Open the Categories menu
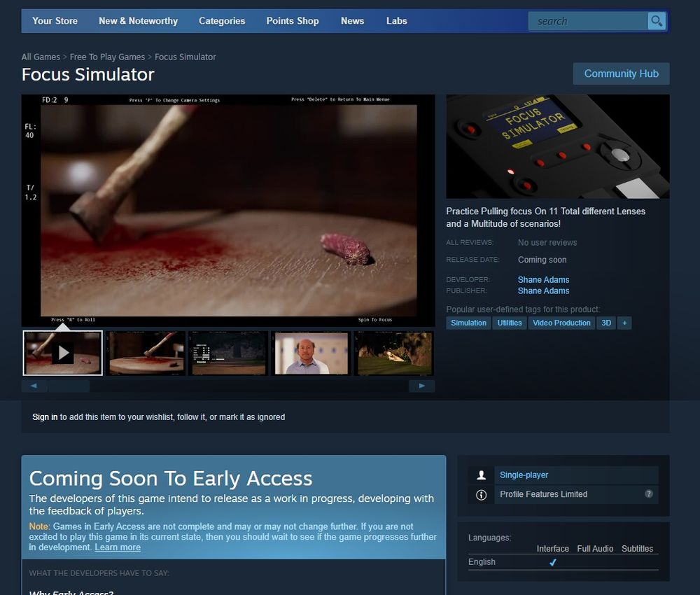The height and width of the screenshot is (595, 700). coord(222,21)
